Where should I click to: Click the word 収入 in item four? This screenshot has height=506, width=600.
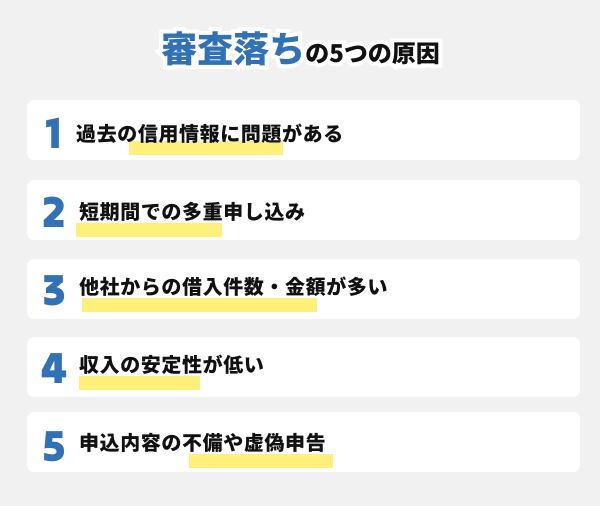[98, 367]
